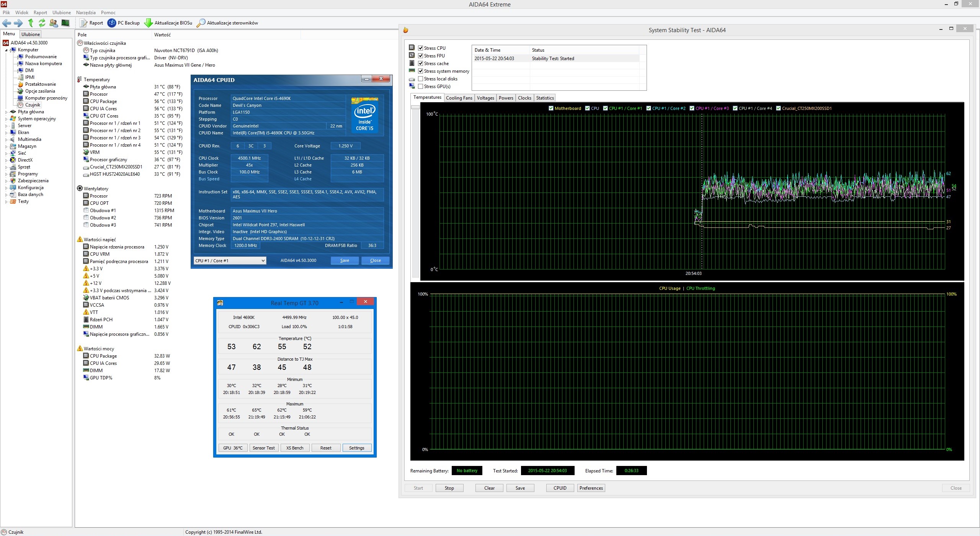Select the Podsumowanie tree item

[x=41, y=57]
